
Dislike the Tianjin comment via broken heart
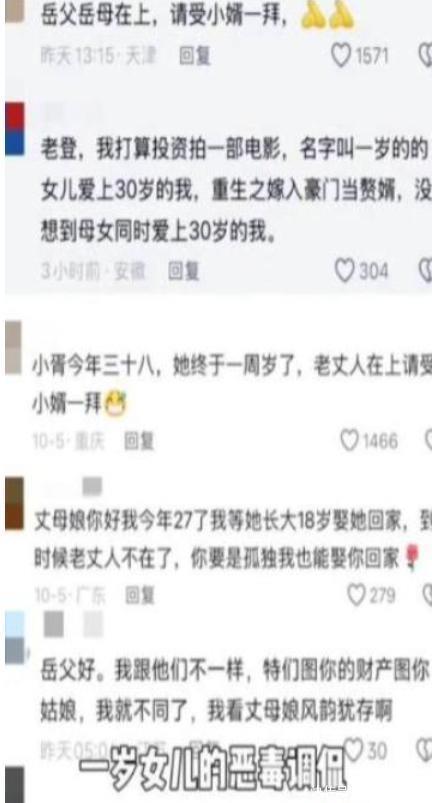[x=426, y=55]
